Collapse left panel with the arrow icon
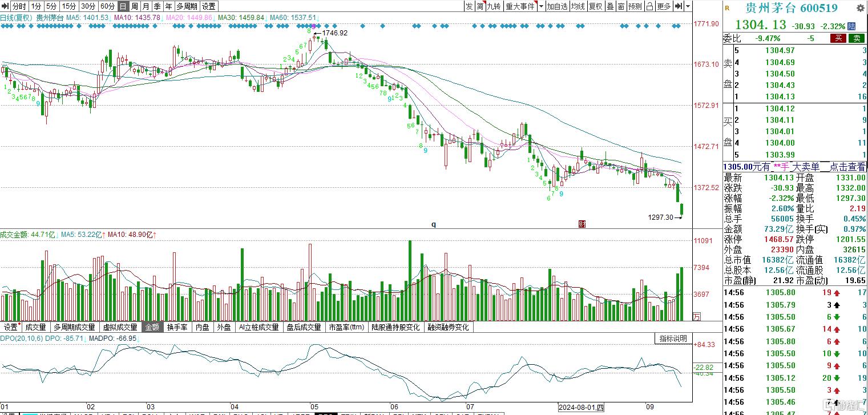The image size is (868, 415). 5,6
